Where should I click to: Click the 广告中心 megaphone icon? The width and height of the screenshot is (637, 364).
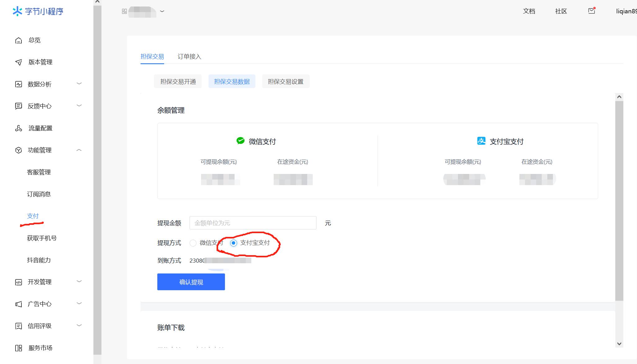pyautogui.click(x=19, y=304)
